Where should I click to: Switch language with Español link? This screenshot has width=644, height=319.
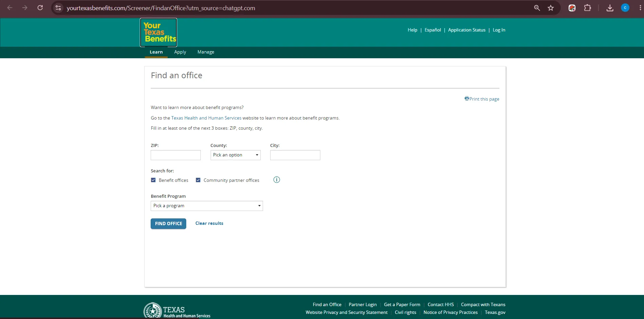433,30
